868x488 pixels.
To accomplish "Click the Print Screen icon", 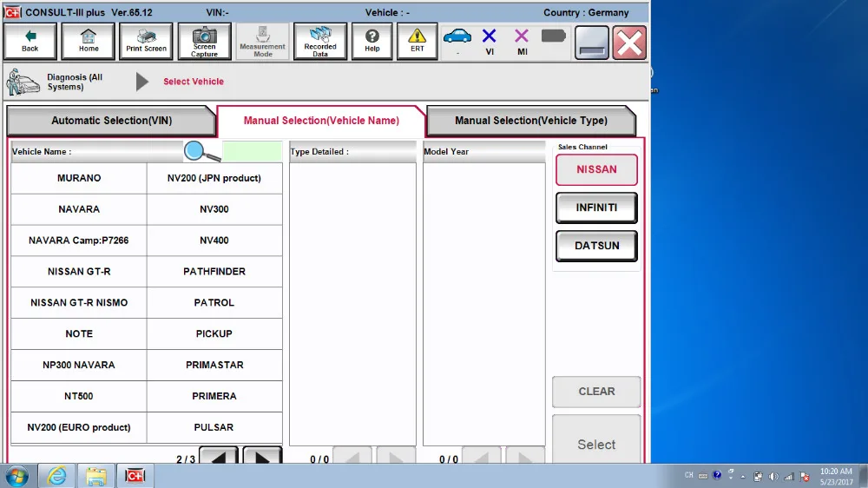I will click(x=146, y=41).
